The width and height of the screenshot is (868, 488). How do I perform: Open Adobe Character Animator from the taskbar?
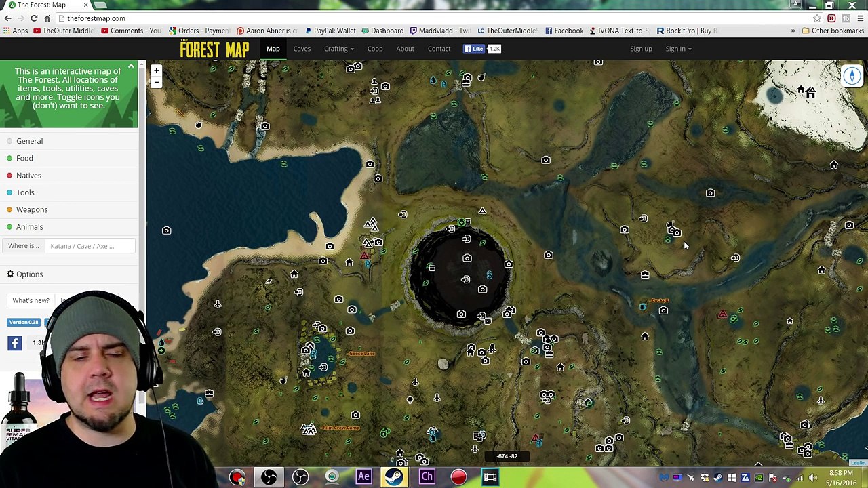coord(427,477)
